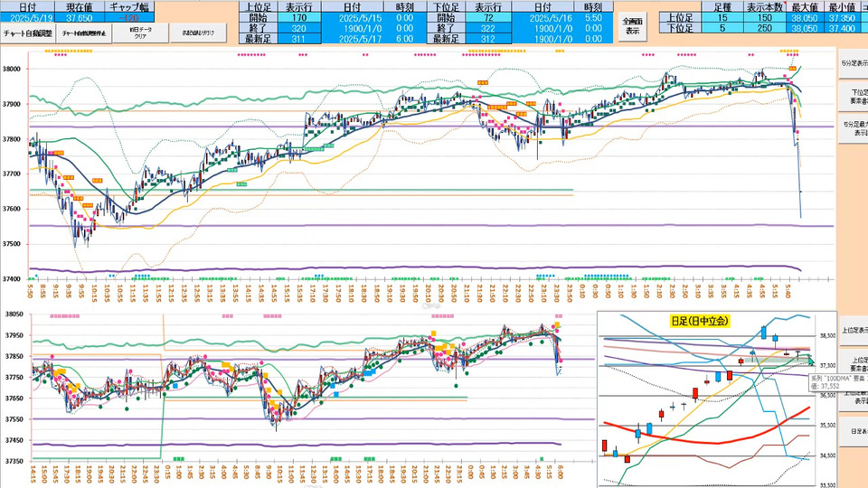Viewport: 868px width, 488px height.
Task: Select the 2025/5/17 latest date cell
Action: click(x=352, y=39)
